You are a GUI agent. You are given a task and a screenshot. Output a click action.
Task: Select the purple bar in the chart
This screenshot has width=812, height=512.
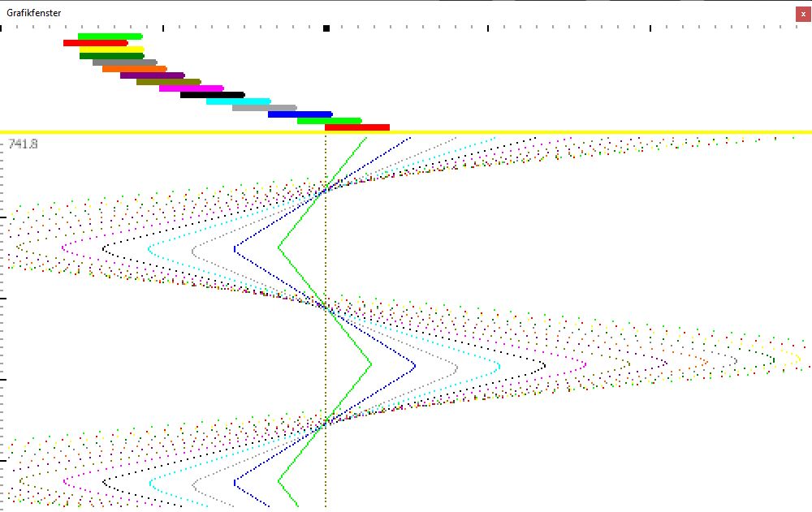click(x=152, y=75)
